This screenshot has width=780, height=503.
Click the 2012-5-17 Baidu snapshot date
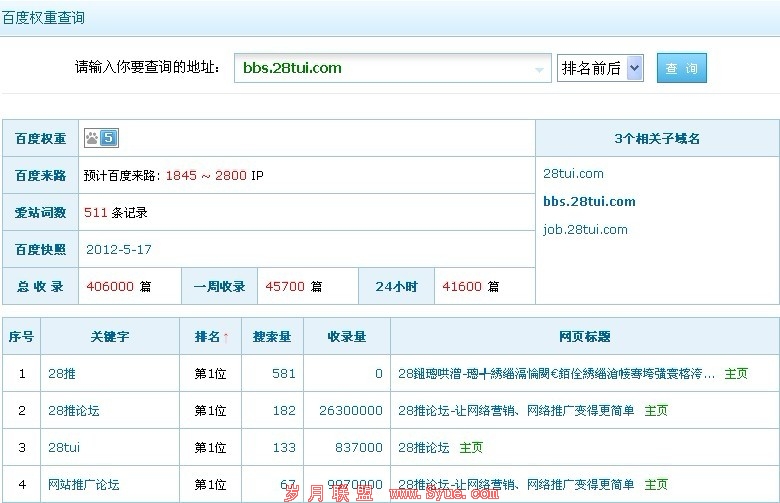[119, 249]
